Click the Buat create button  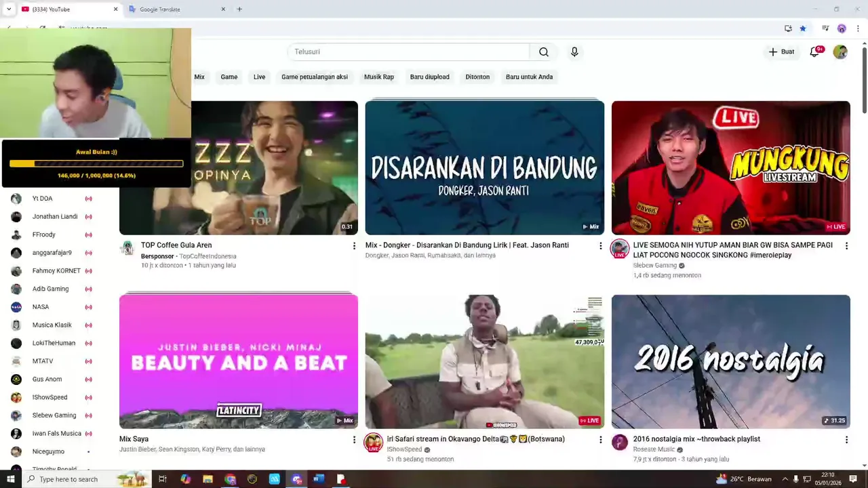coord(781,52)
